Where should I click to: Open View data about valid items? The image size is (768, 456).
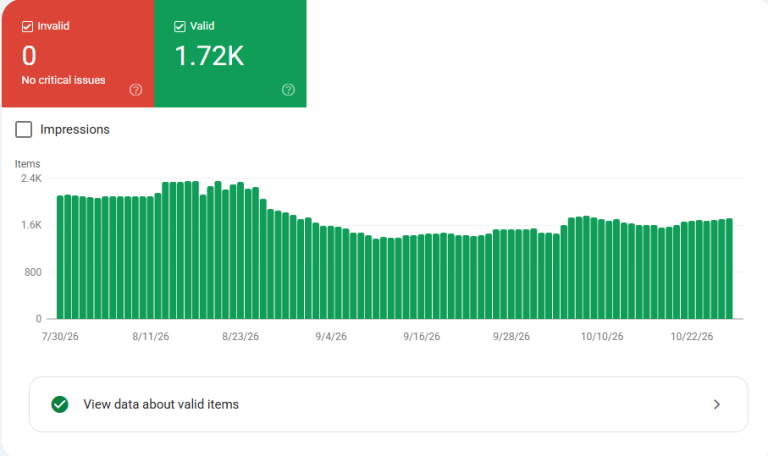pos(388,404)
